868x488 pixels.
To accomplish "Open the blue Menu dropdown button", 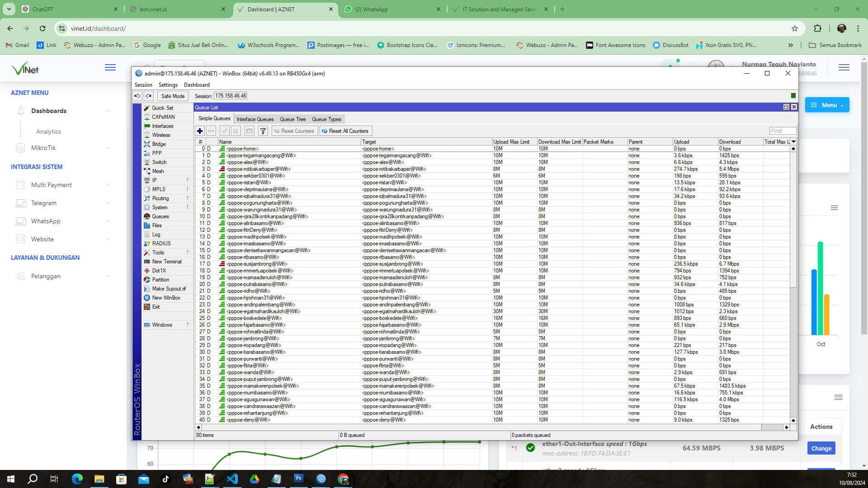I will 827,105.
